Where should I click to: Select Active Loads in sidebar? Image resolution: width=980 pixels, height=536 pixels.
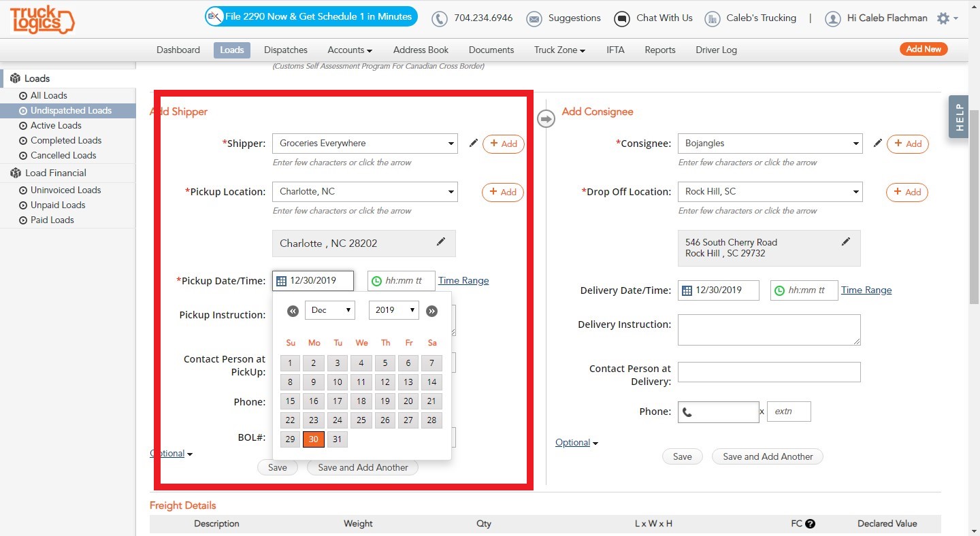56,126
